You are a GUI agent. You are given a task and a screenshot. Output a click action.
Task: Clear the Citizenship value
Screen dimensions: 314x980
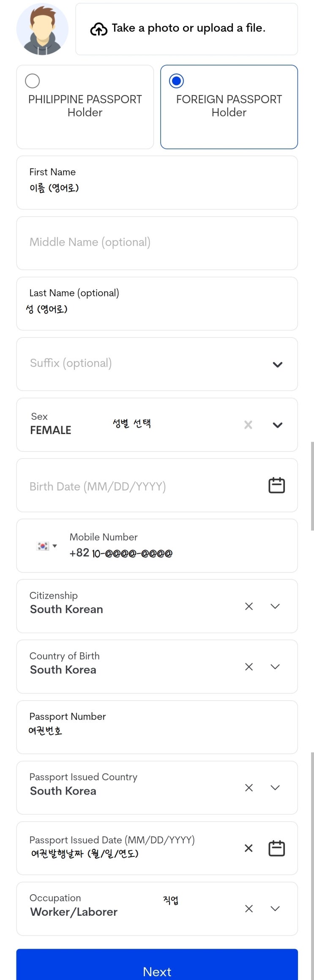249,606
